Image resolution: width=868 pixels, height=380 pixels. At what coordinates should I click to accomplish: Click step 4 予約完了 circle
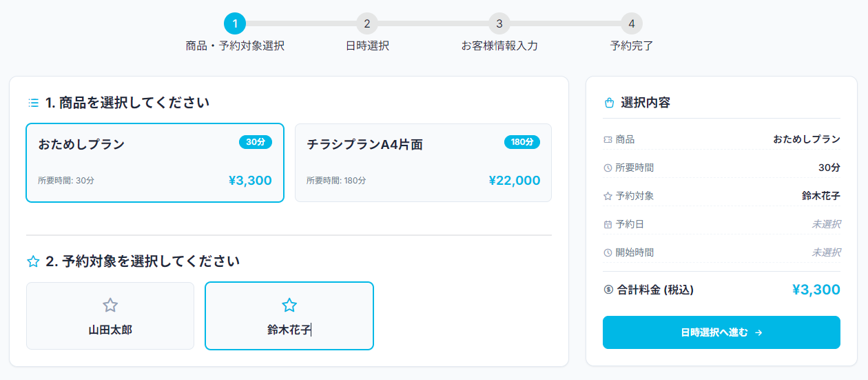(632, 24)
